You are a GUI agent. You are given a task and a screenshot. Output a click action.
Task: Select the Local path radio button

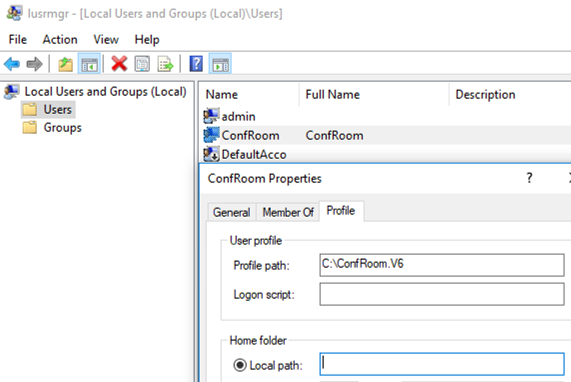[x=240, y=365]
